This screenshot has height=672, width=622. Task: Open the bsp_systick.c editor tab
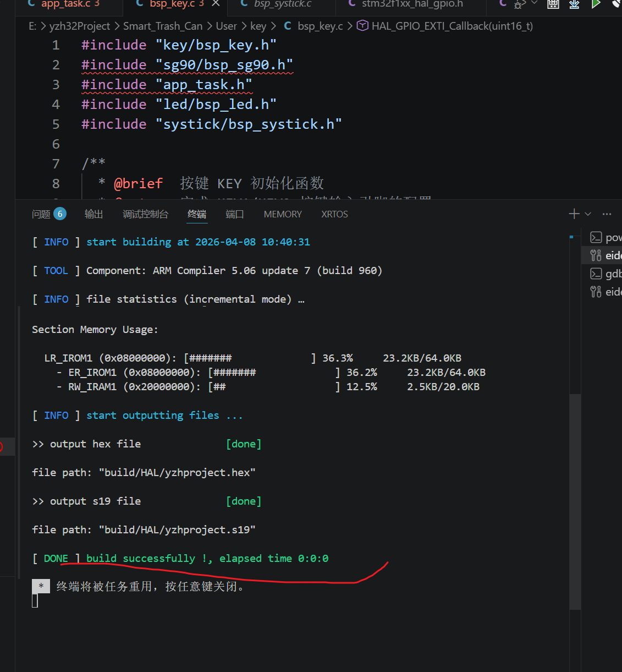click(282, 4)
